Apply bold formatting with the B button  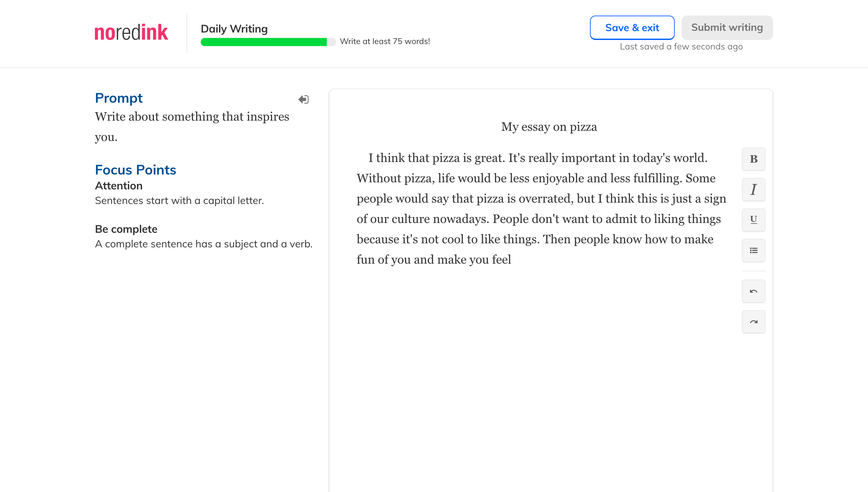[x=753, y=159]
